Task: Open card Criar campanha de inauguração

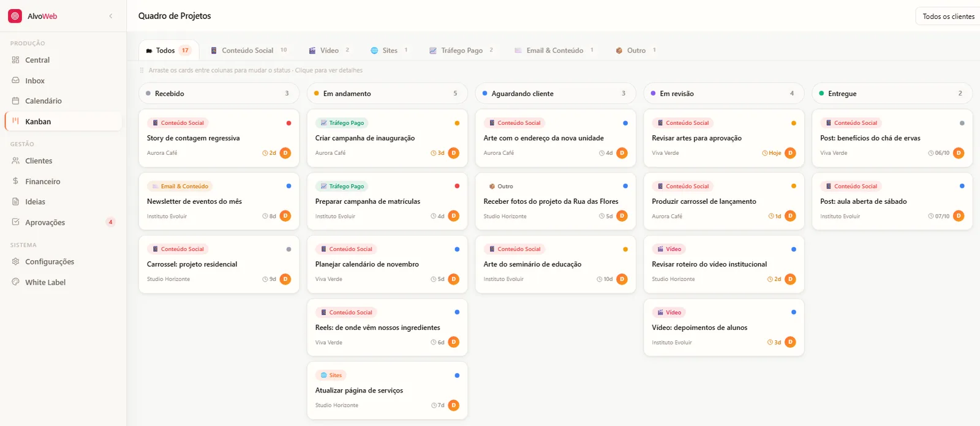Action: tap(387, 138)
